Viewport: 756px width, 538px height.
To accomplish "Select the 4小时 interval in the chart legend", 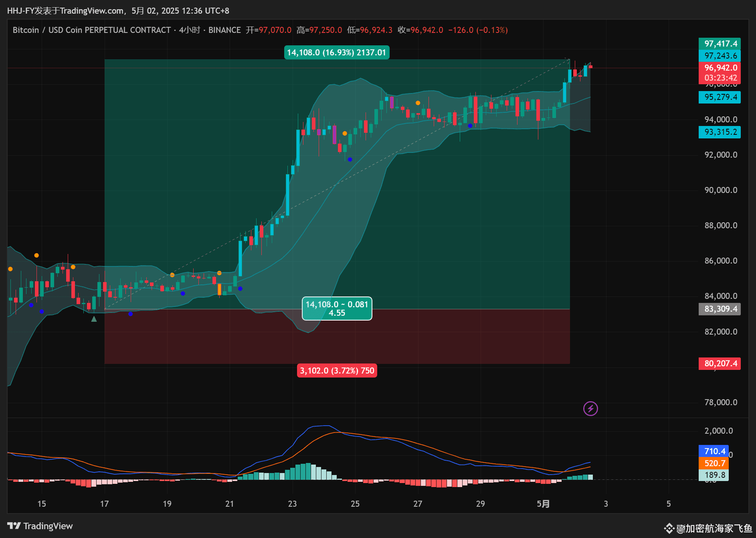I will [190, 30].
